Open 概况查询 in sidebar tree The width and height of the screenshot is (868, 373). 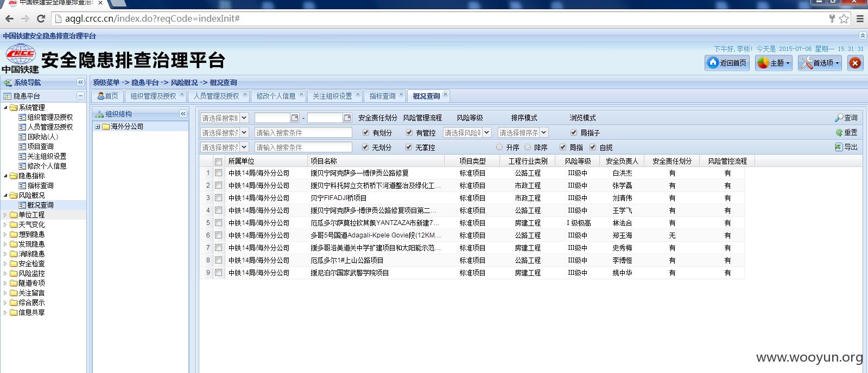(40, 205)
